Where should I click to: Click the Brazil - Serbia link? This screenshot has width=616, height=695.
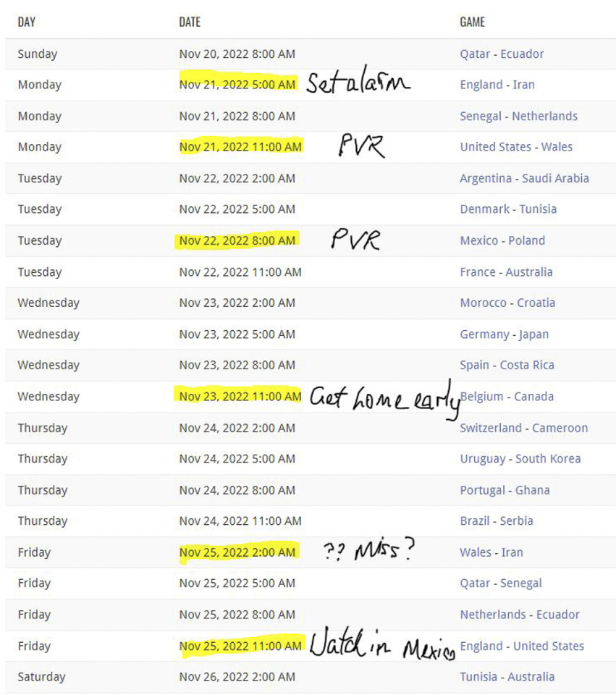(x=497, y=521)
